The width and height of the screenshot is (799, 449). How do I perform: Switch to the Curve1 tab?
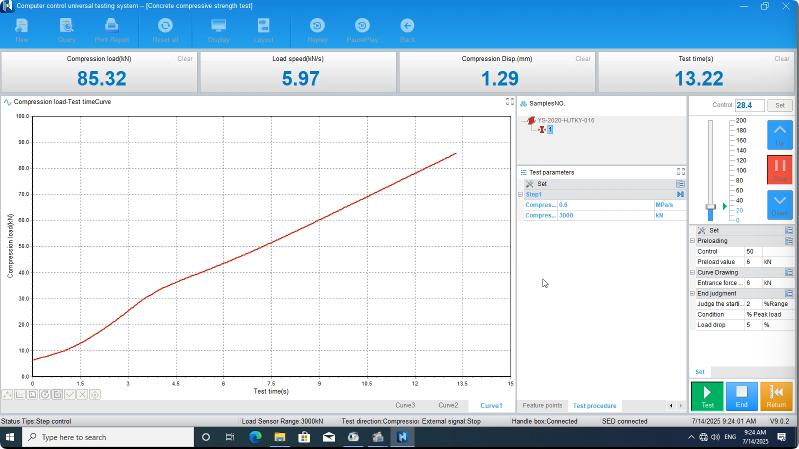(491, 406)
